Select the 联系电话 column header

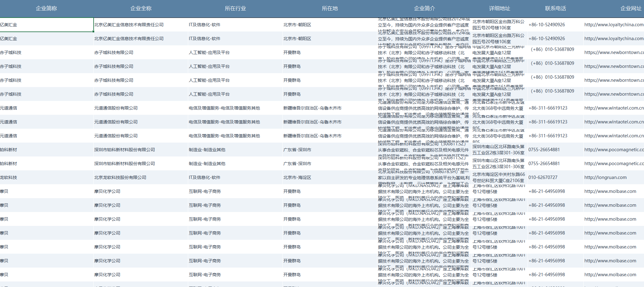pyautogui.click(x=555, y=8)
